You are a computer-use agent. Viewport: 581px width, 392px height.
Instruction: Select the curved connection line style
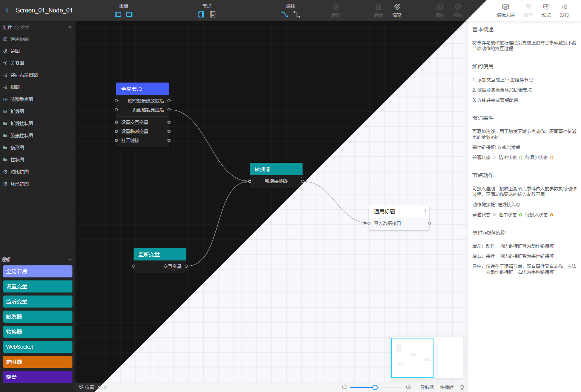pos(285,14)
